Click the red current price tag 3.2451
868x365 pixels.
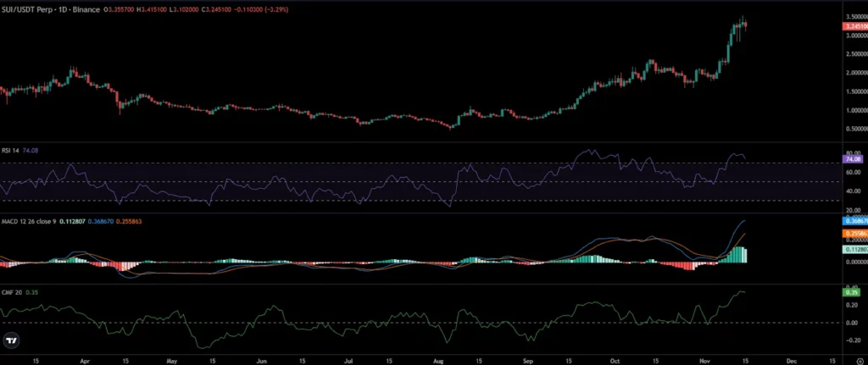click(854, 26)
